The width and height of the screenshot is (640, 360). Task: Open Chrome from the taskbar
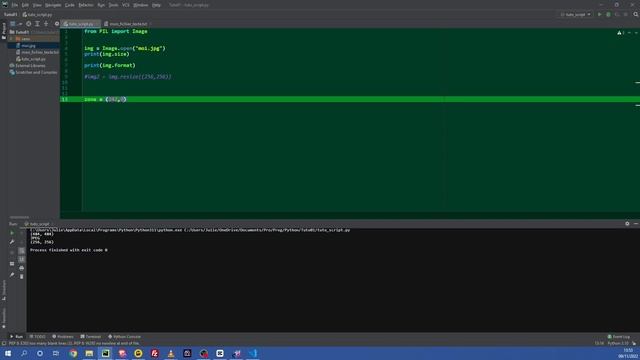pos(73,353)
